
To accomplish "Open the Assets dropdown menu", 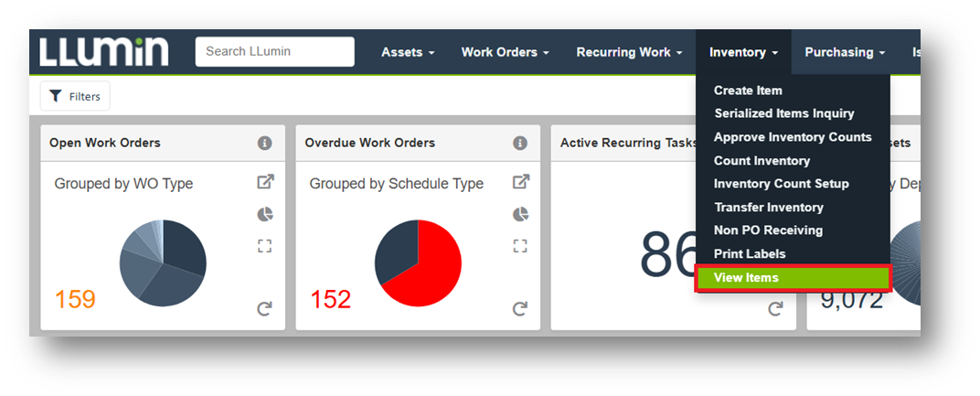I will (x=408, y=52).
